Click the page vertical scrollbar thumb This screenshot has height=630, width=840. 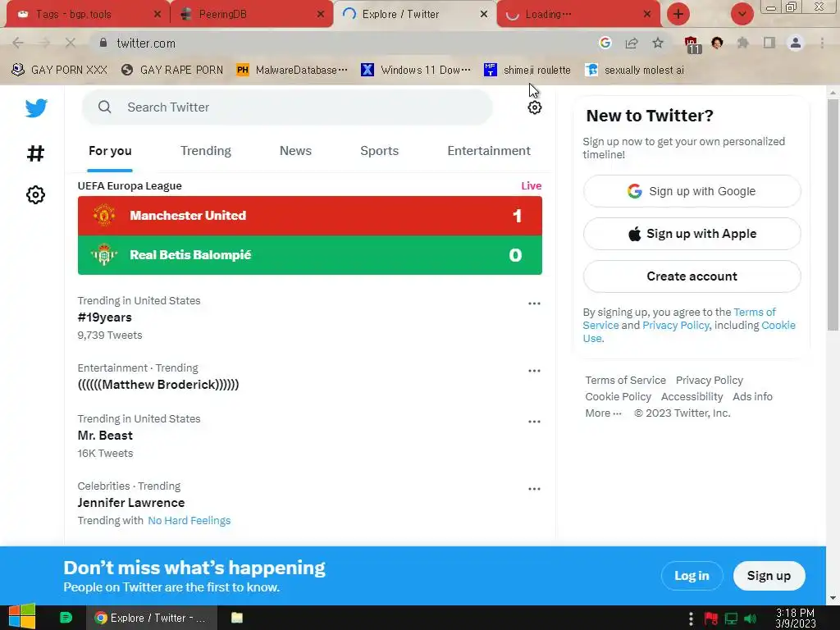point(833,214)
